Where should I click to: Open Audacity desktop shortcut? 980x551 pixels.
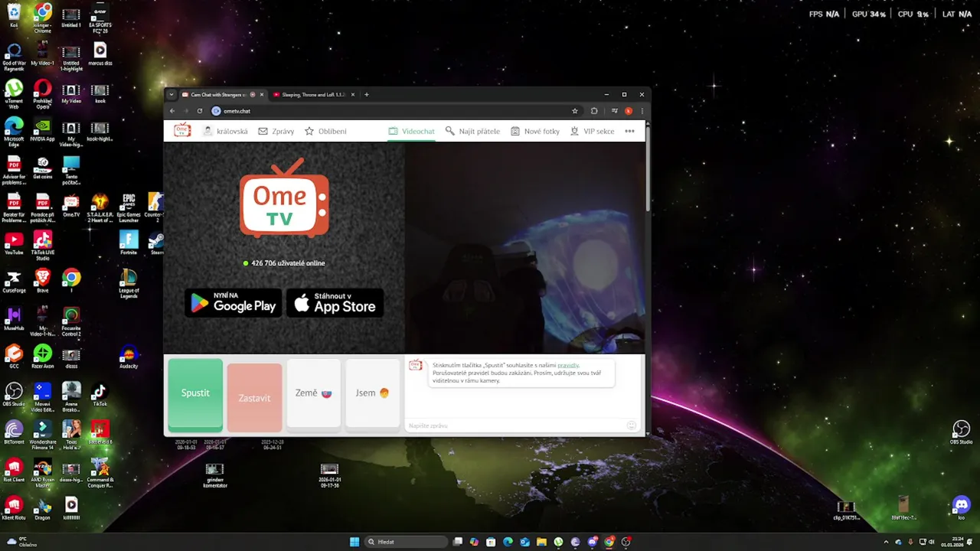point(129,357)
